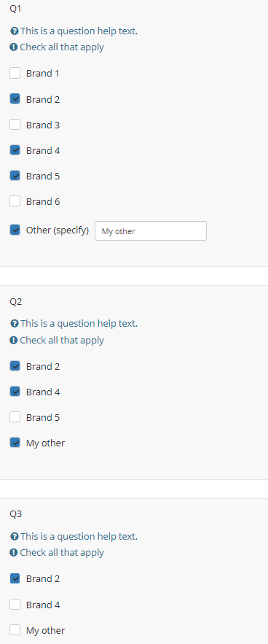Uncheck Brand 2 in Q2

(x=15, y=365)
